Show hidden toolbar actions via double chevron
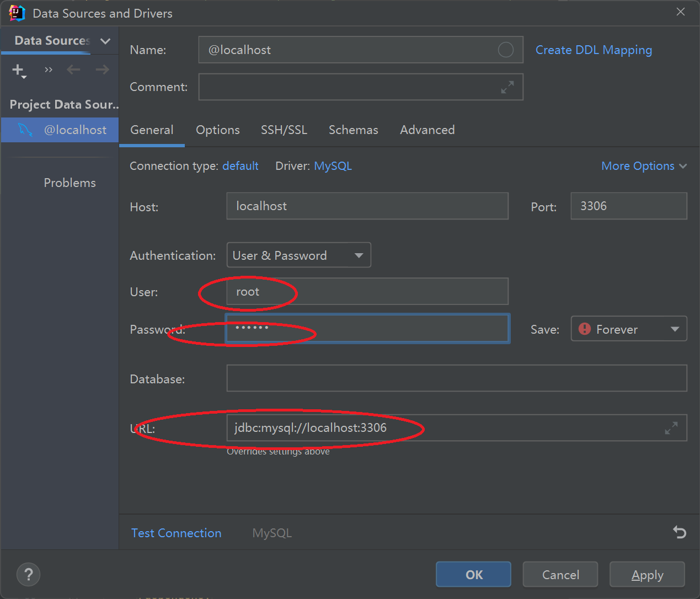This screenshot has height=599, width=700. point(49,69)
